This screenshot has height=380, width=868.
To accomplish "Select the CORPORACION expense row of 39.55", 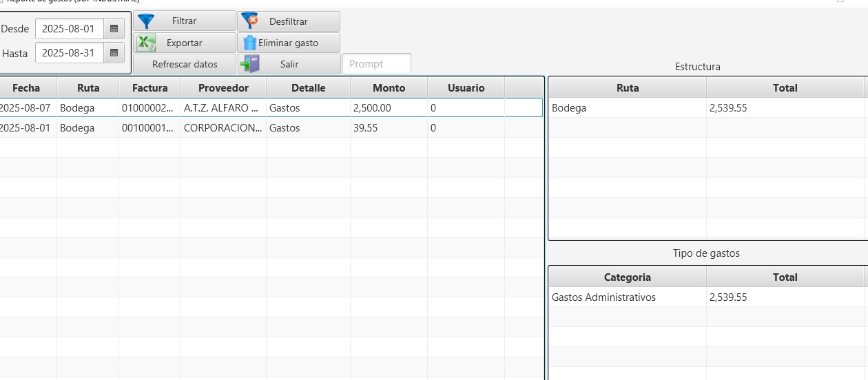I will (220, 128).
